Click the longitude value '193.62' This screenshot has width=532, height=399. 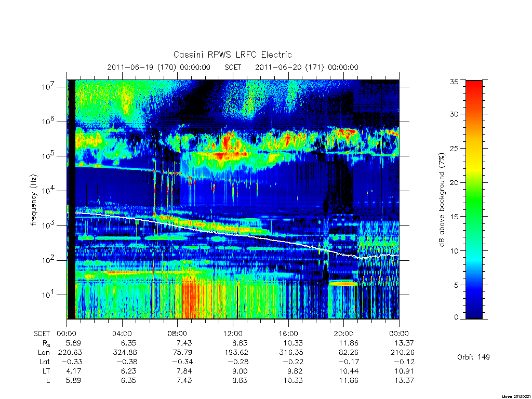click(236, 353)
